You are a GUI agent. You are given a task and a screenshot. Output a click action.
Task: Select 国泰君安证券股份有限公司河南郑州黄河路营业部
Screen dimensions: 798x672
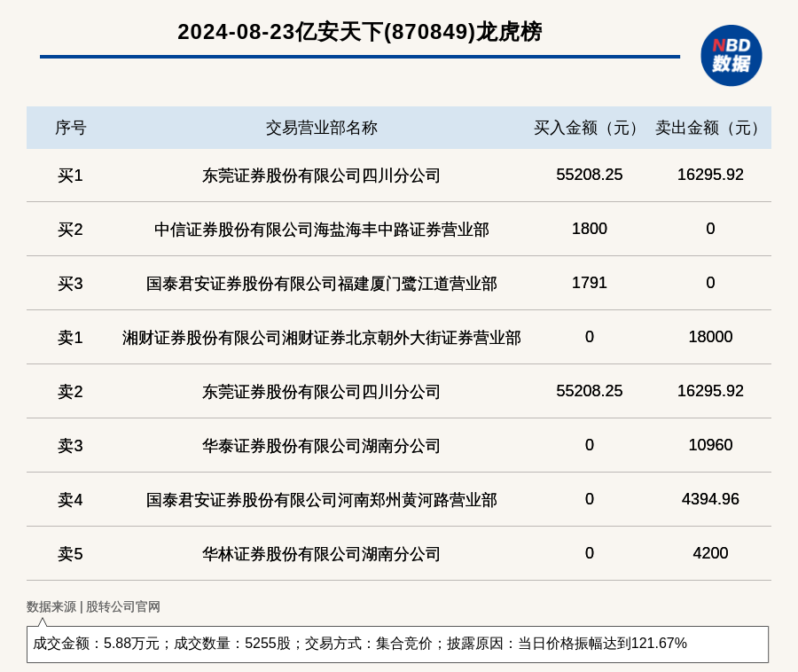(x=322, y=499)
